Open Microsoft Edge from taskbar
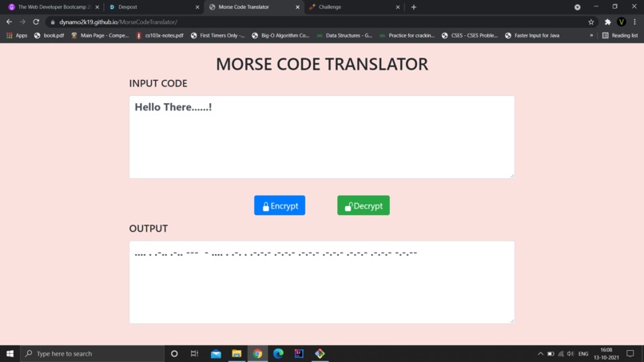The image size is (644, 362). (278, 353)
